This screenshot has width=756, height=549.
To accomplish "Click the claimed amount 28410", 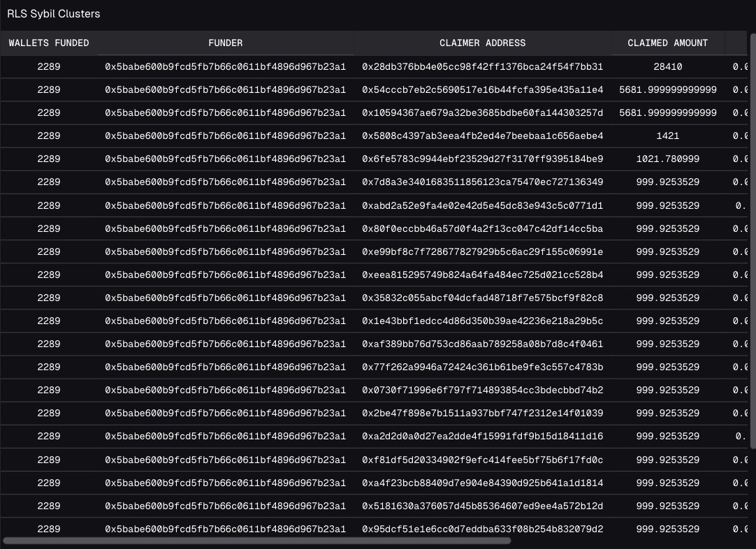I will pos(668,66).
